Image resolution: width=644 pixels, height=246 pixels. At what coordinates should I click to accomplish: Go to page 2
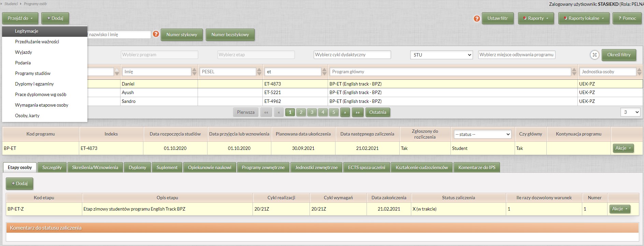(301, 112)
